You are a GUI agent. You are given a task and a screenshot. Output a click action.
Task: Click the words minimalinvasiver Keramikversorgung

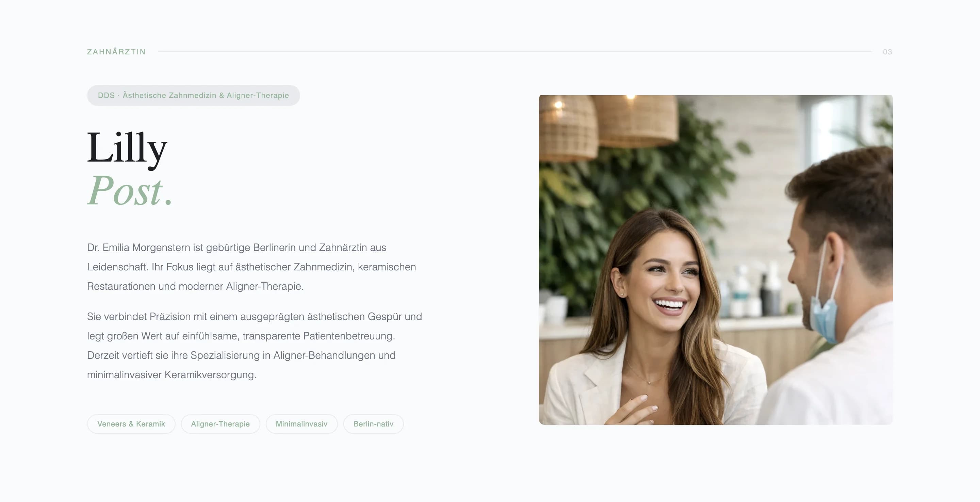[x=171, y=374]
